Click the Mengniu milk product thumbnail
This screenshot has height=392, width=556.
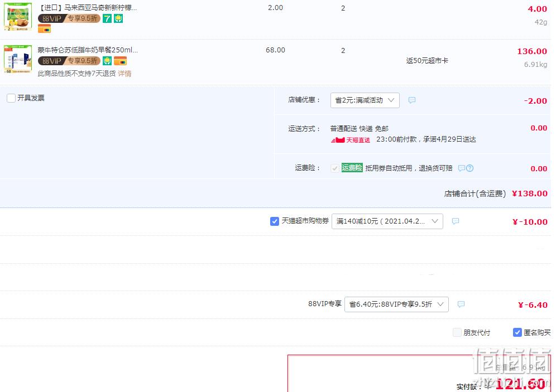[x=18, y=59]
